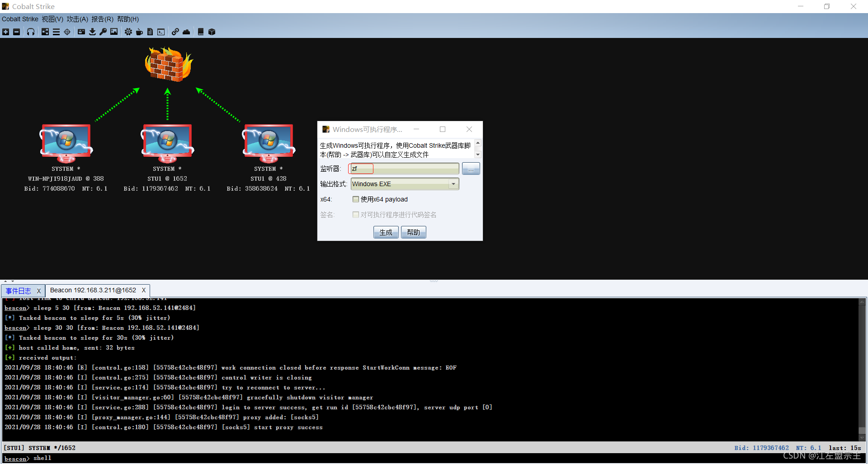The image size is (868, 464).
Task: Open the 攻击(A) menu
Action: pos(77,19)
